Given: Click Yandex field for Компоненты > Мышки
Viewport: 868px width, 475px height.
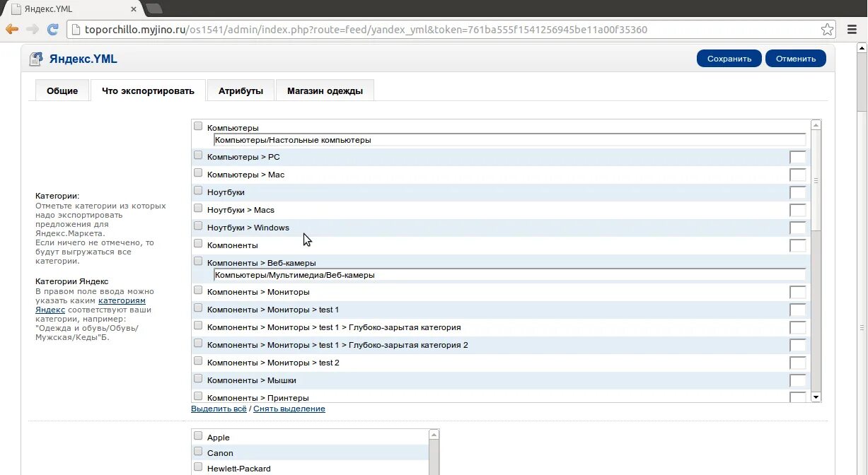Looking at the screenshot, I should point(798,380).
